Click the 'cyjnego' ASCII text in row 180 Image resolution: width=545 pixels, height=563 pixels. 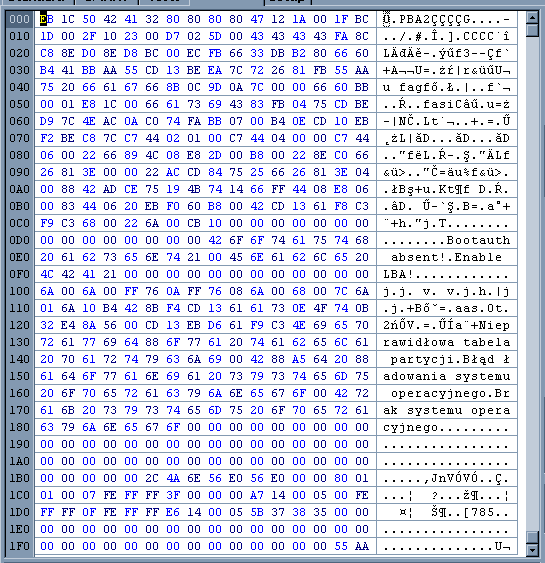coord(410,427)
